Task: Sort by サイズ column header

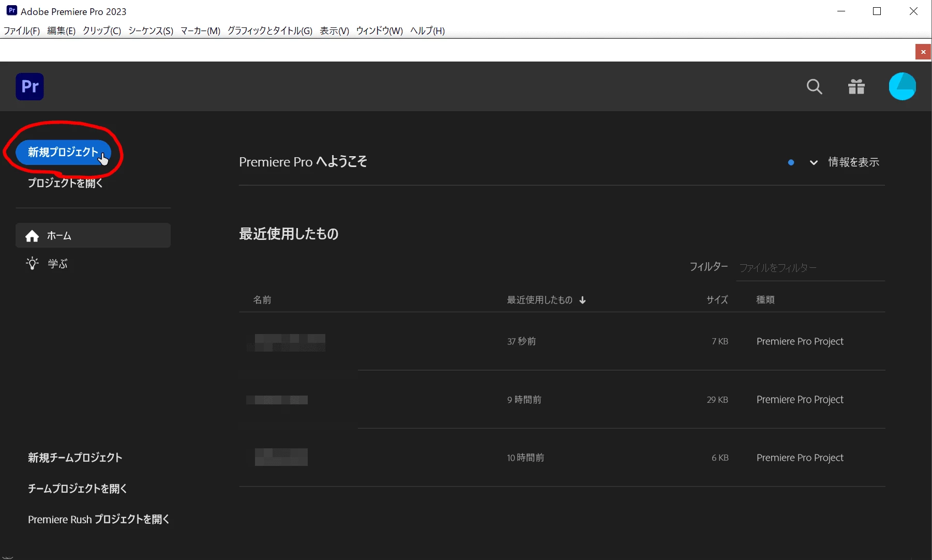Action: (717, 300)
